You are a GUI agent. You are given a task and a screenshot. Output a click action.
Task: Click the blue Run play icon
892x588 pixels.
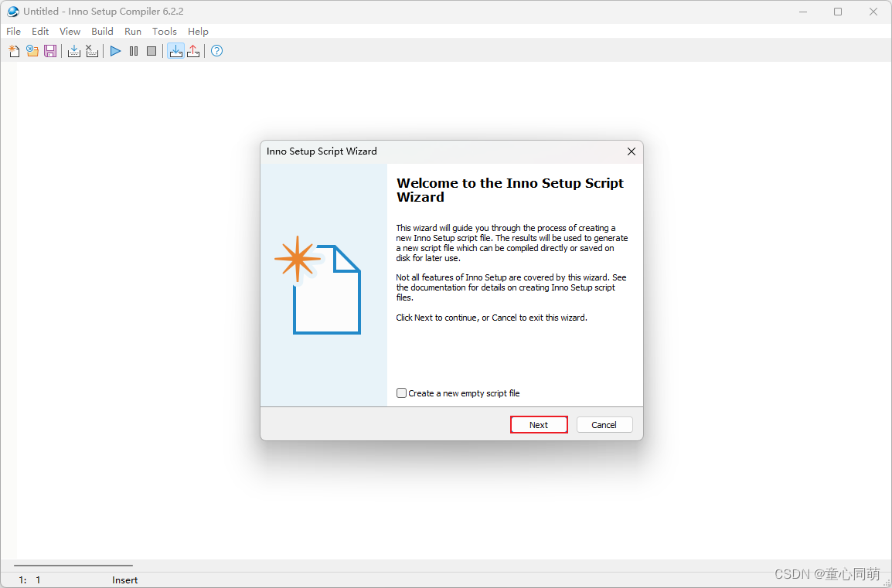click(x=115, y=51)
